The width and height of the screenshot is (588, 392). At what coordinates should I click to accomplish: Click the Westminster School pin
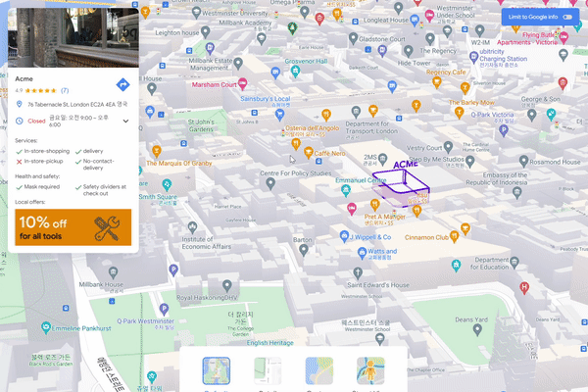379,339
